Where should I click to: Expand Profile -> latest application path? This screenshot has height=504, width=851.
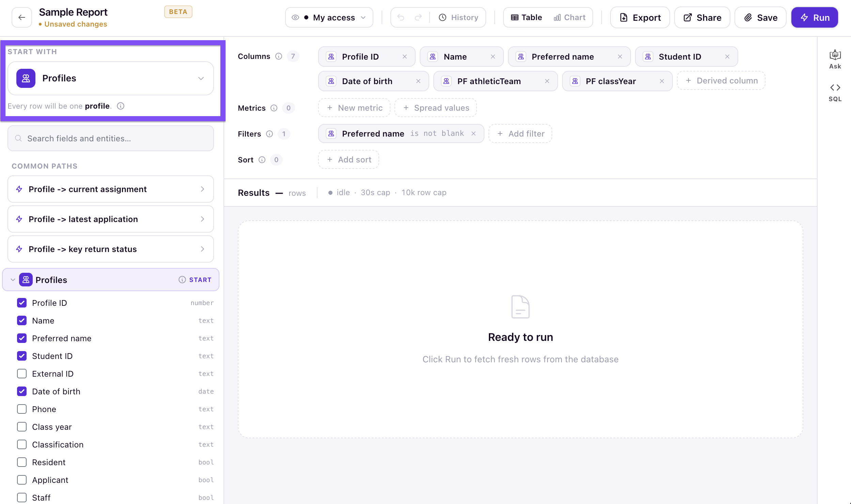coord(111,219)
